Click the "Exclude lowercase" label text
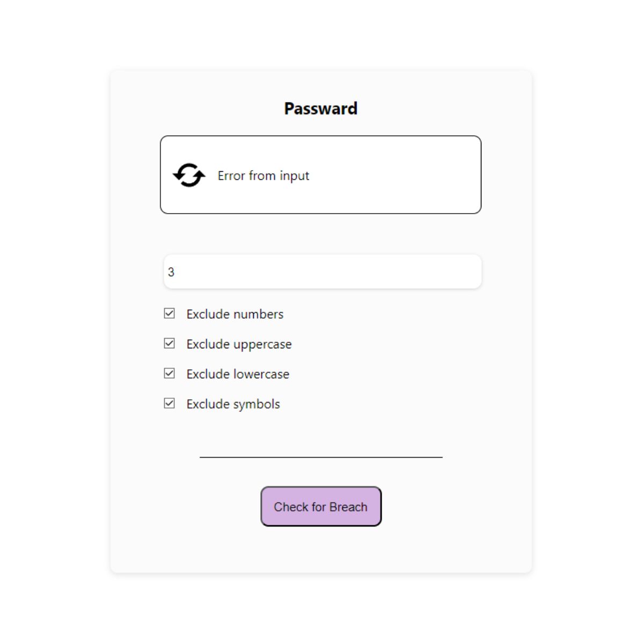 [x=238, y=375]
